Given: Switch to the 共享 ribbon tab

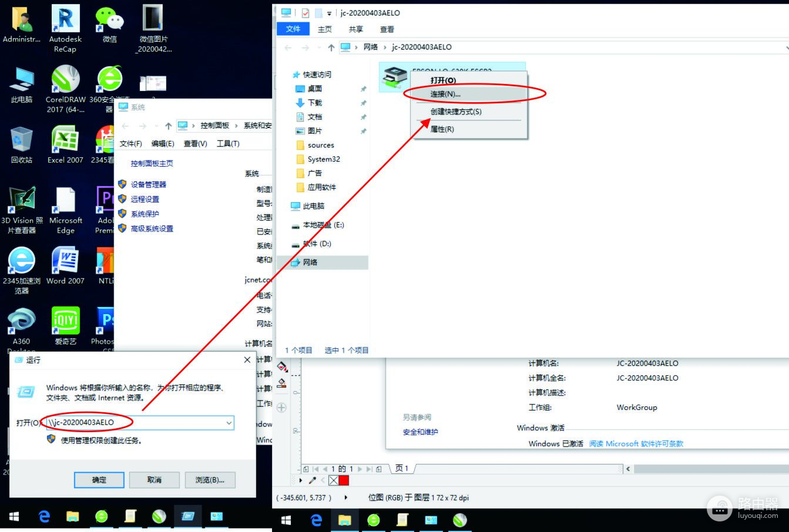Looking at the screenshot, I should pos(355,29).
